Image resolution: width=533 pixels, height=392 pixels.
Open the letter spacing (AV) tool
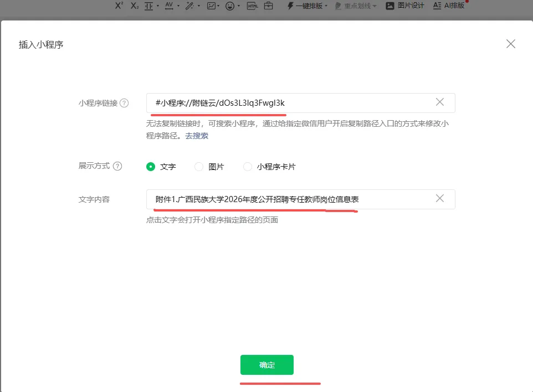169,6
